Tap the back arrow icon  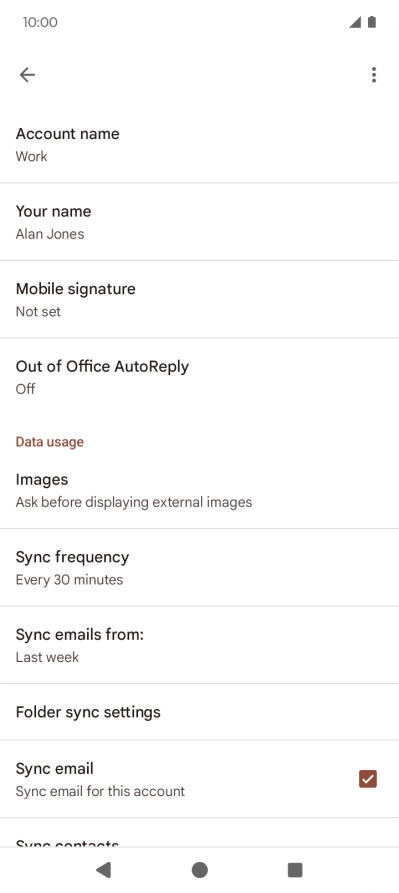[x=27, y=75]
